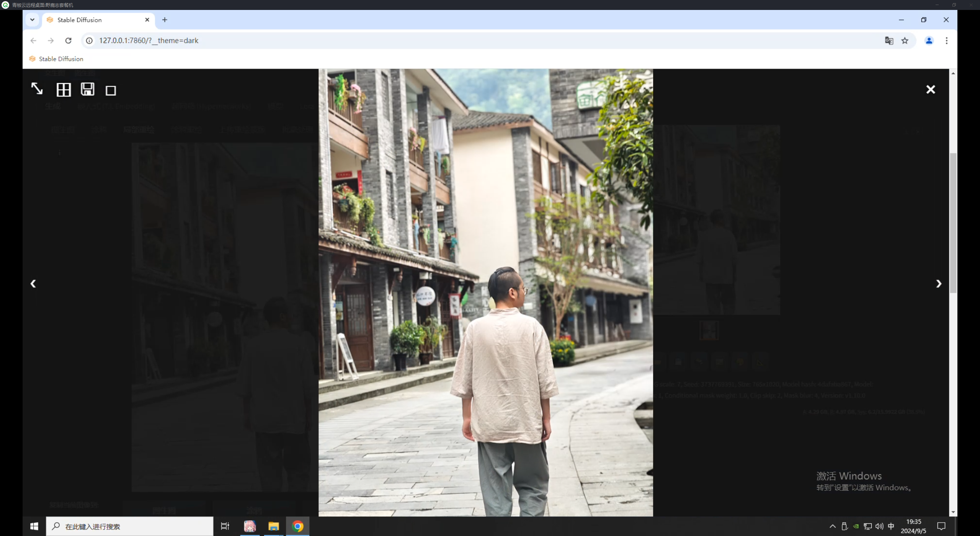The image size is (980, 536).
Task: Toggle tile preview grid icon
Action: (x=64, y=90)
